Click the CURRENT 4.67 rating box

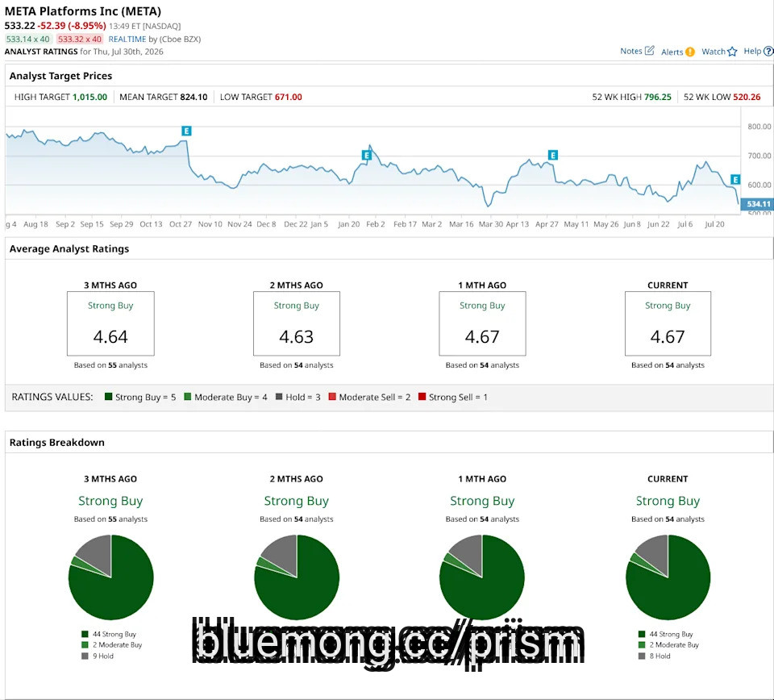[668, 323]
